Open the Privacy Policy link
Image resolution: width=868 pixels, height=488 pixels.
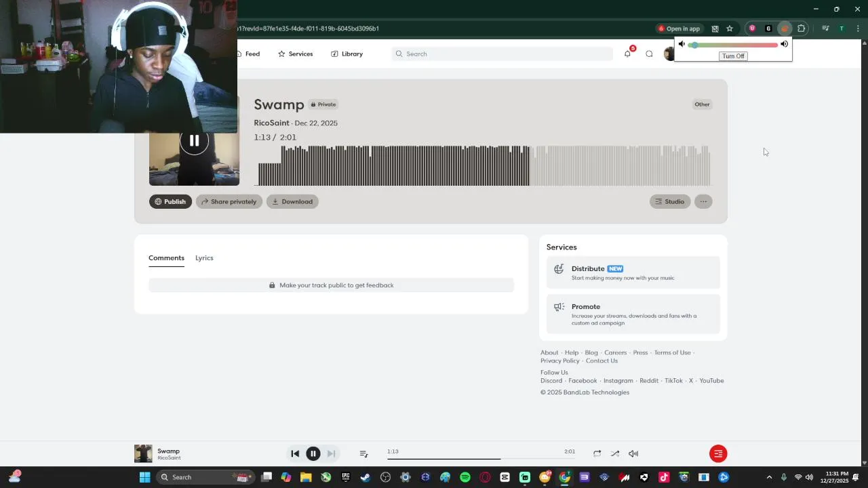point(560,361)
